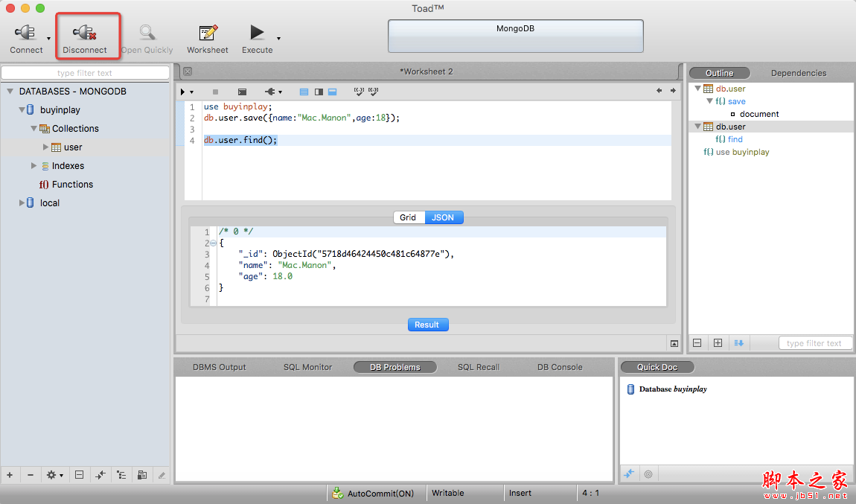Open the DB Problems tab
The image size is (856, 504).
(x=395, y=367)
